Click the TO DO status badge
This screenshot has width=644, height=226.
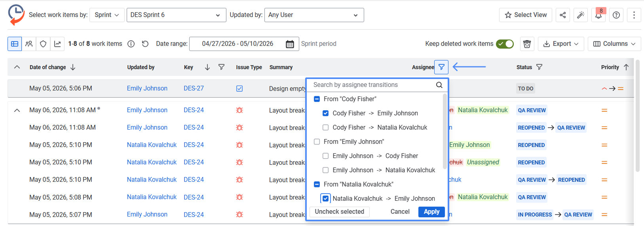click(x=526, y=89)
